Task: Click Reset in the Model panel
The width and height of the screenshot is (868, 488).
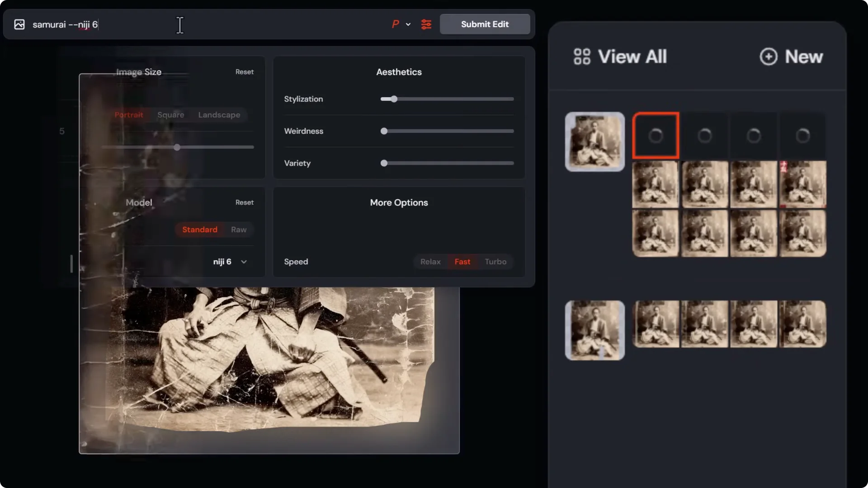Action: (x=244, y=202)
